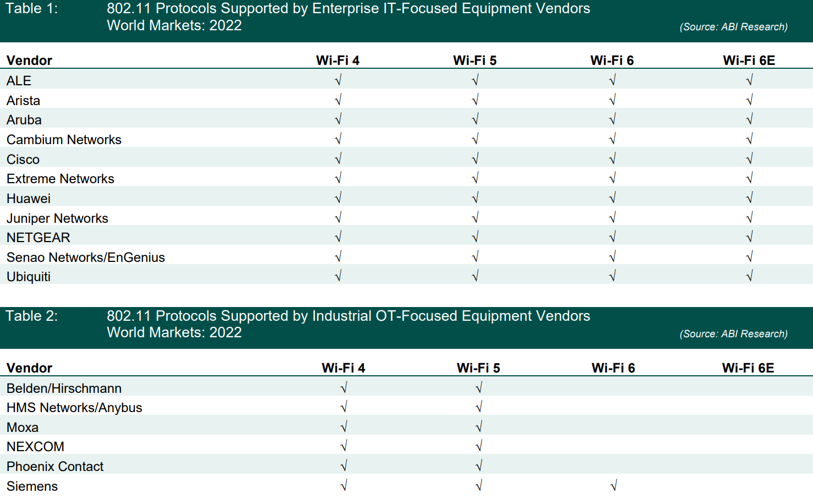The height and width of the screenshot is (504, 813).
Task: Click Wi-Fi 6 column header in Table 2
Action: click(613, 368)
